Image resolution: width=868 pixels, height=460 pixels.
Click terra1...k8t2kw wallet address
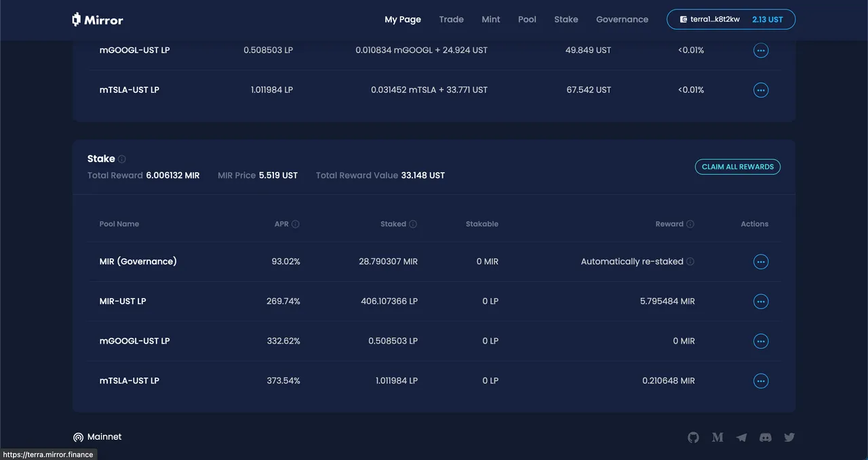[x=715, y=20]
